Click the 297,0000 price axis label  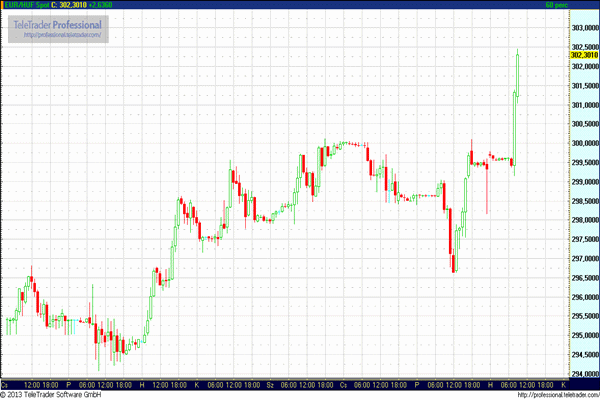583,259
